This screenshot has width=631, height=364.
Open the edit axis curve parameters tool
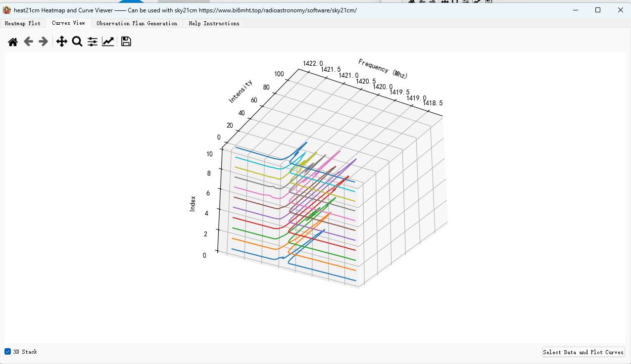108,42
